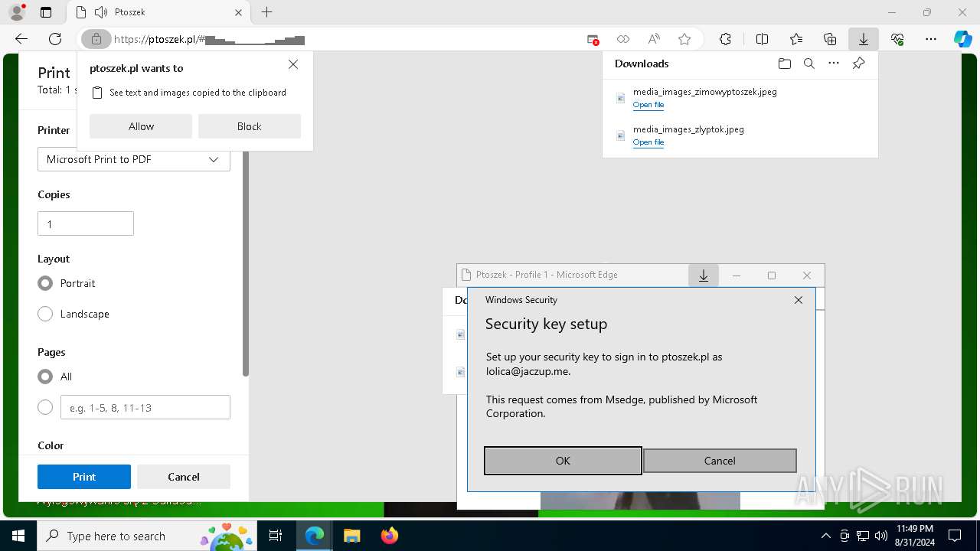The height and width of the screenshot is (551, 980).
Task: Open notification center icon
Action: pos(955,536)
